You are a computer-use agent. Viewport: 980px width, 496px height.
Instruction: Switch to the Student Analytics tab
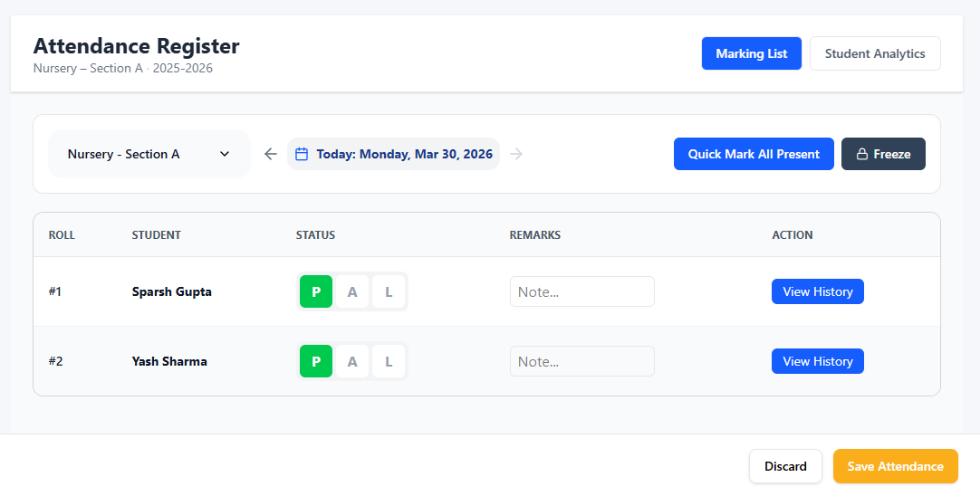(x=874, y=53)
